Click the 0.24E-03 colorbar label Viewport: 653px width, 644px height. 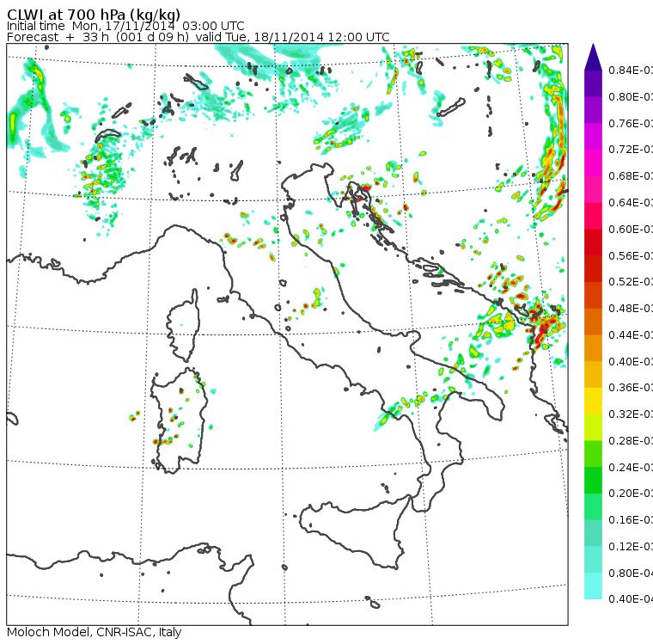(x=631, y=467)
